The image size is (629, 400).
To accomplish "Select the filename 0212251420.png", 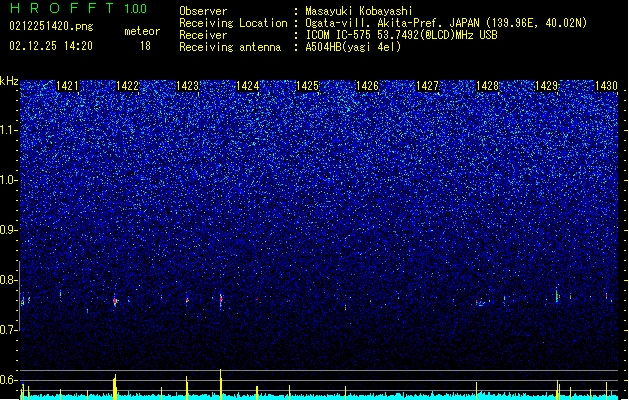I will point(51,26).
